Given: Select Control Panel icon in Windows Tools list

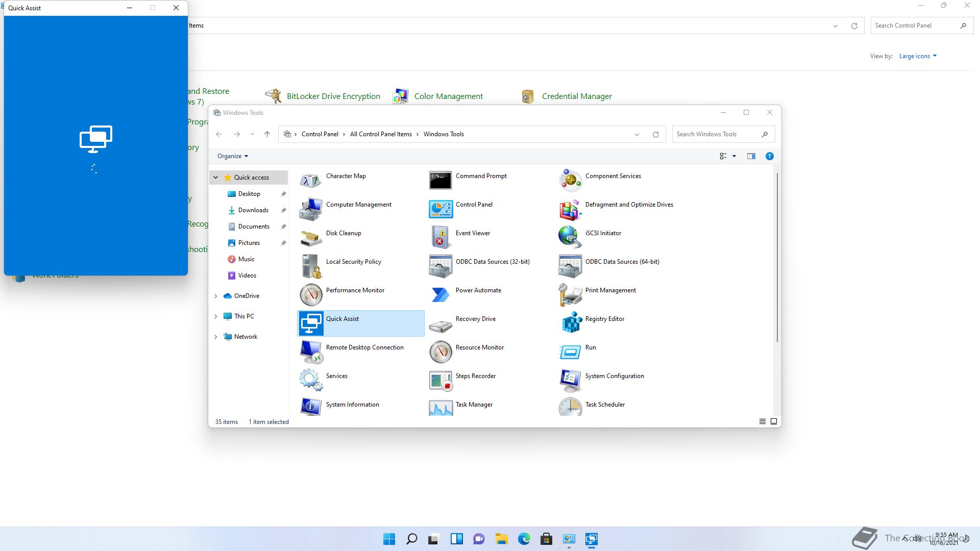Looking at the screenshot, I should pyautogui.click(x=440, y=209).
